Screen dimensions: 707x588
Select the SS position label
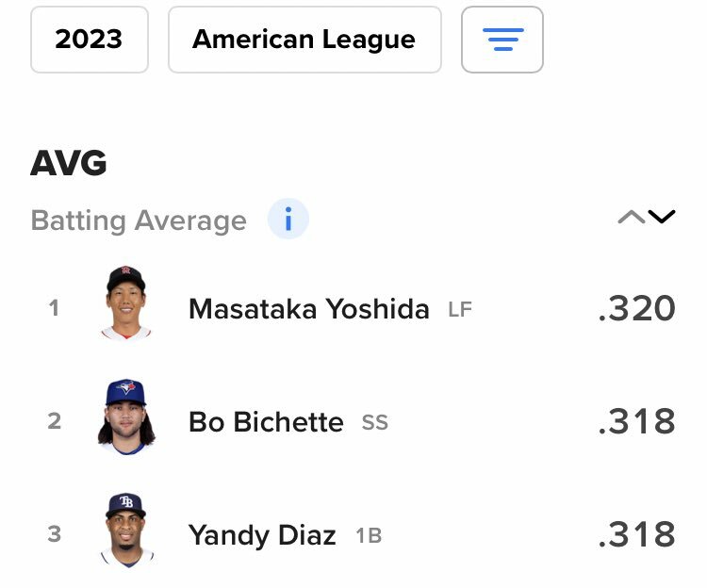(374, 423)
